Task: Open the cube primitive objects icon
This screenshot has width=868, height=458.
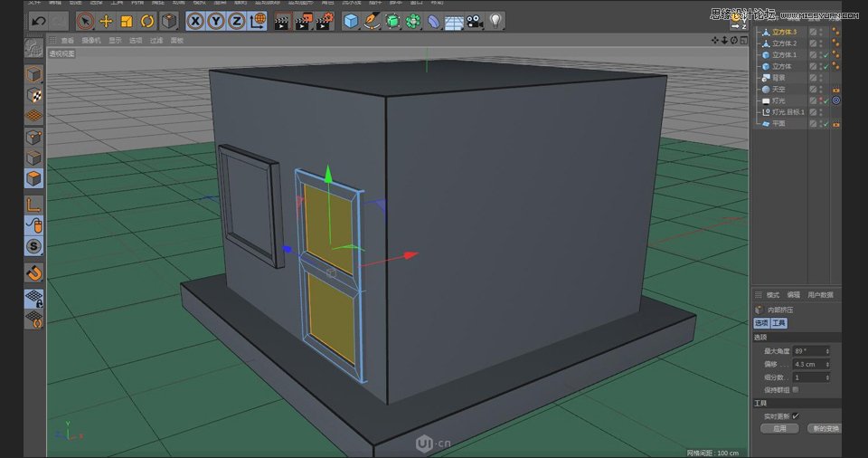Action: 351,22
